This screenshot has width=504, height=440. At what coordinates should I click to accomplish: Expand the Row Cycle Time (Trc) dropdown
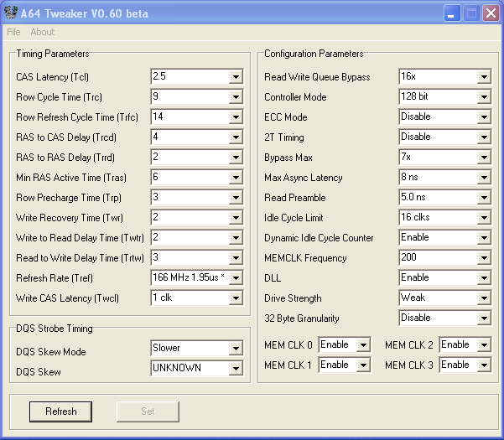click(x=236, y=96)
